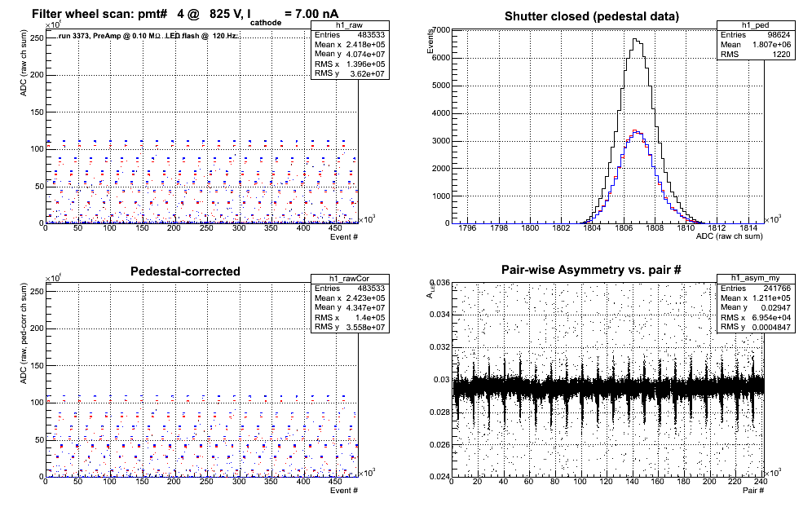Click the 'Mean x 1.211e+05' value
The height and width of the screenshot is (507, 812).
coord(756,298)
